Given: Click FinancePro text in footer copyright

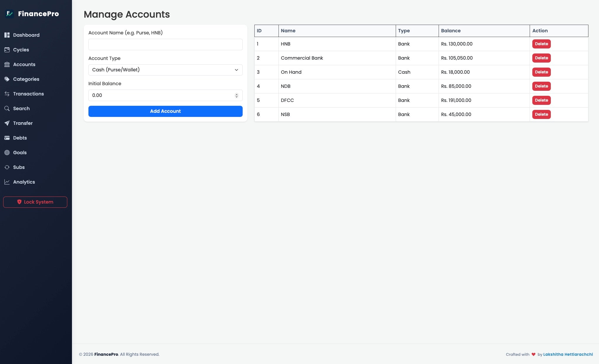Looking at the screenshot, I should coord(106,354).
